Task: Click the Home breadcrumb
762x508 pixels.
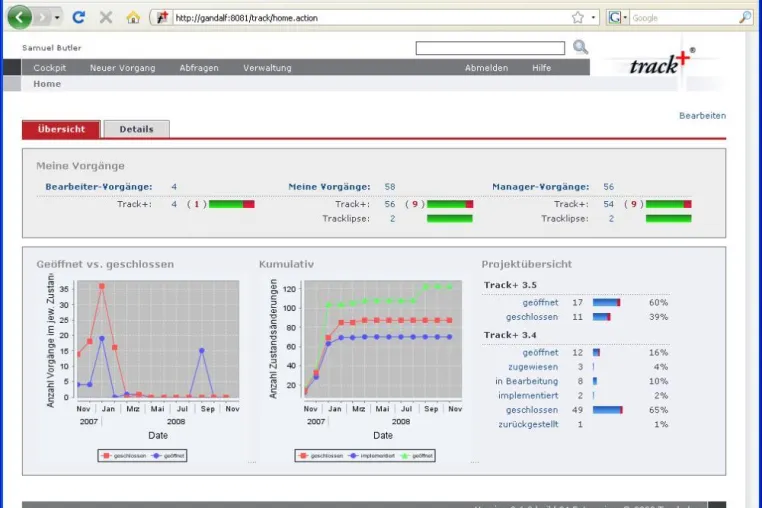Action: coord(47,84)
